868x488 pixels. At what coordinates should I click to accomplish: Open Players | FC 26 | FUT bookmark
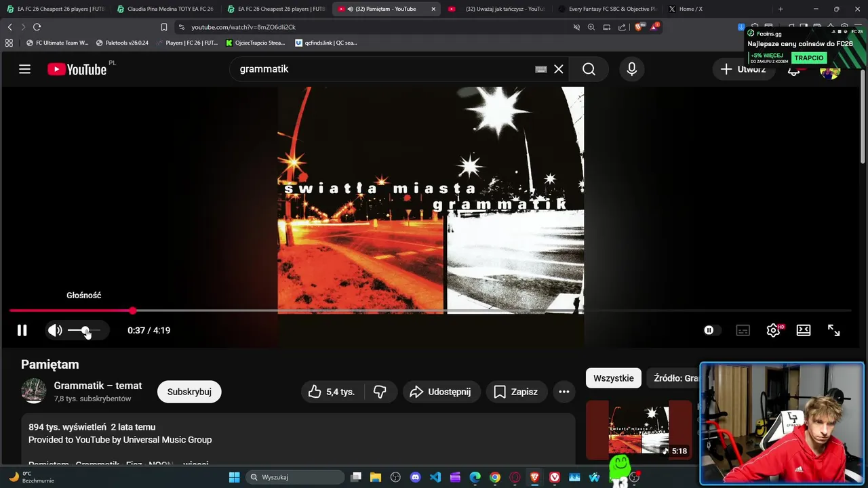pos(186,43)
